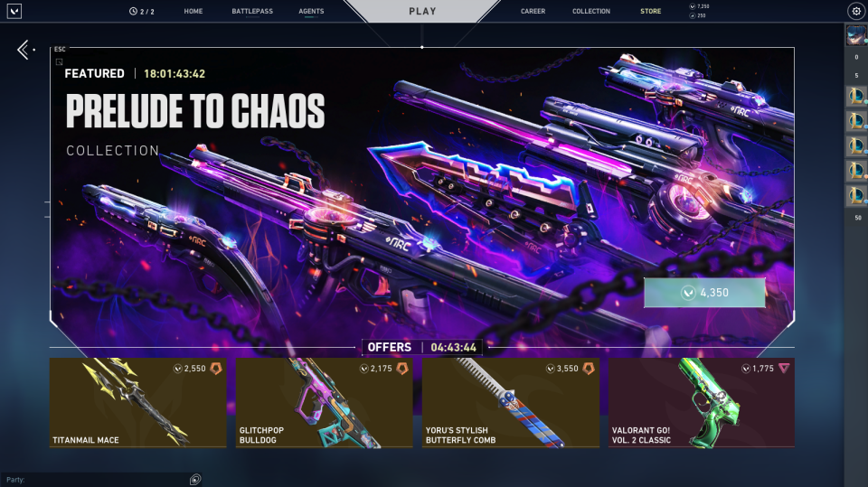Select the last League friend icon in sidebar
Viewport: 868px width, 487px height.
pos(856,196)
